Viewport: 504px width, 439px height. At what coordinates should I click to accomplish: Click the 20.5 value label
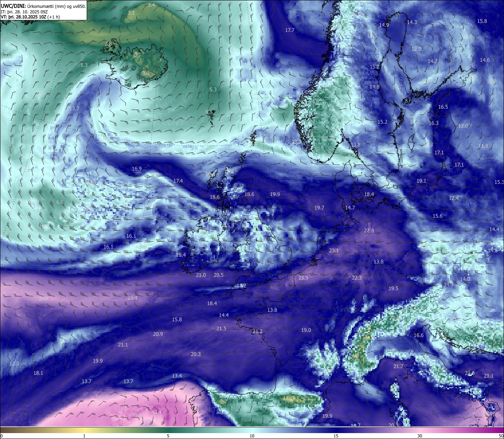pyautogui.click(x=219, y=275)
